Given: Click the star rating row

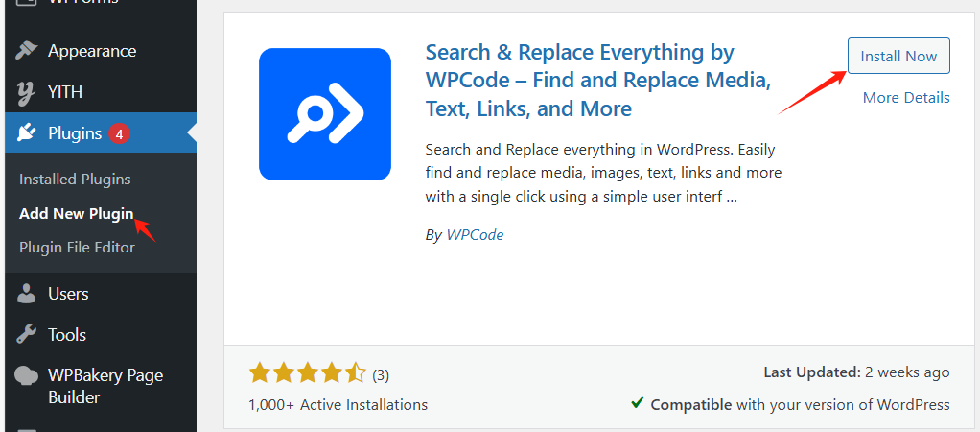Looking at the screenshot, I should 307,373.
